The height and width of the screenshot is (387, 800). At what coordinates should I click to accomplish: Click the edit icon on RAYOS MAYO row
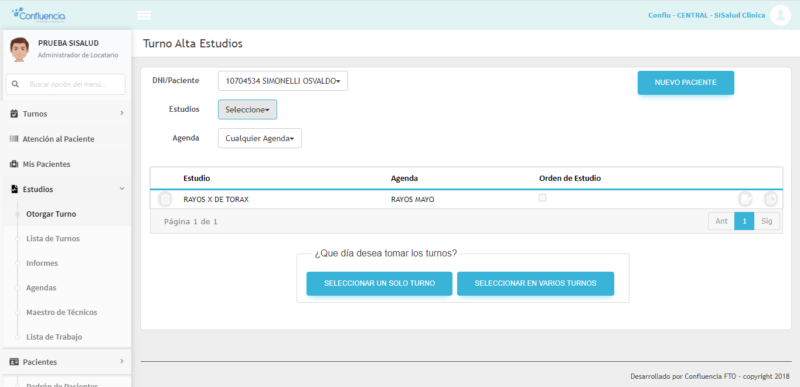tap(745, 199)
